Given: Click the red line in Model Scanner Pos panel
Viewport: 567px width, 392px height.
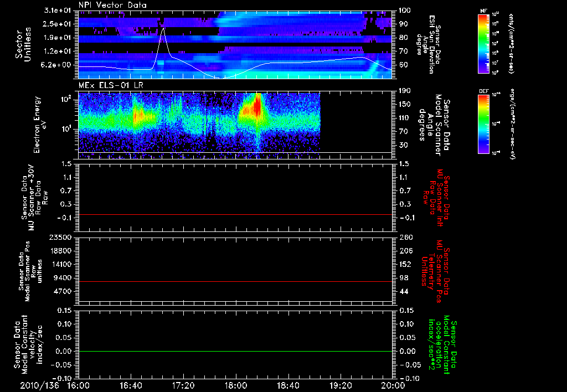Looking at the screenshot, I should pos(235,281).
